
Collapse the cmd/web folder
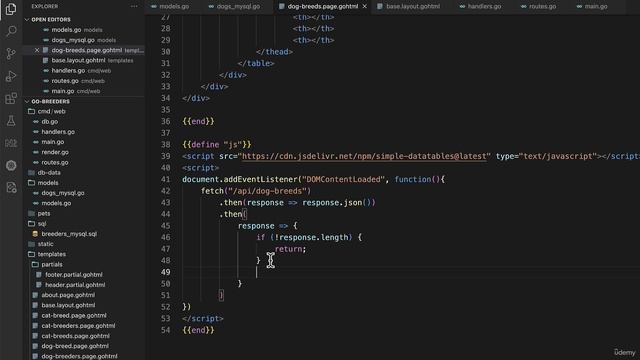coord(51,111)
